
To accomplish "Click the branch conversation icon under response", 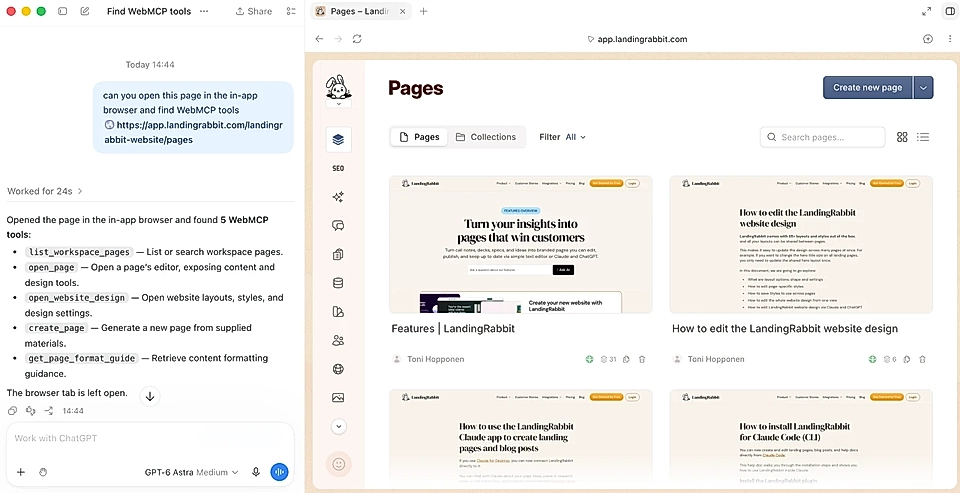I will click(49, 410).
